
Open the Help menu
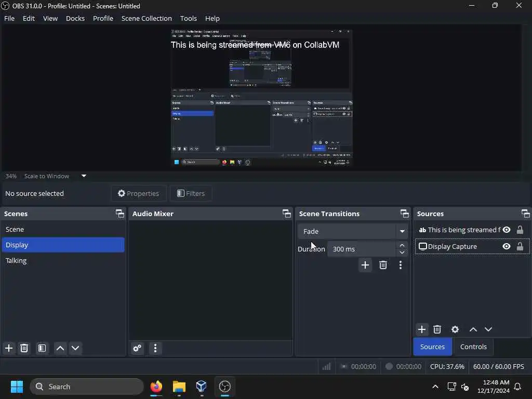tap(212, 18)
